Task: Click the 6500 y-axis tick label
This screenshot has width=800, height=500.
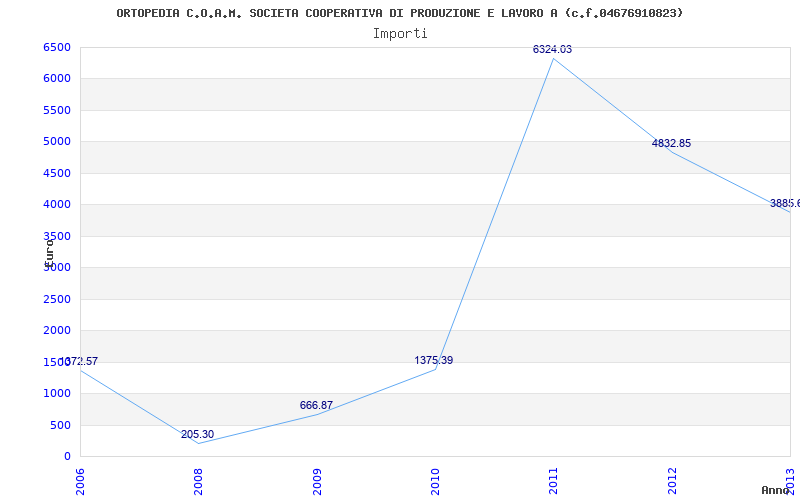Action: click(57, 47)
